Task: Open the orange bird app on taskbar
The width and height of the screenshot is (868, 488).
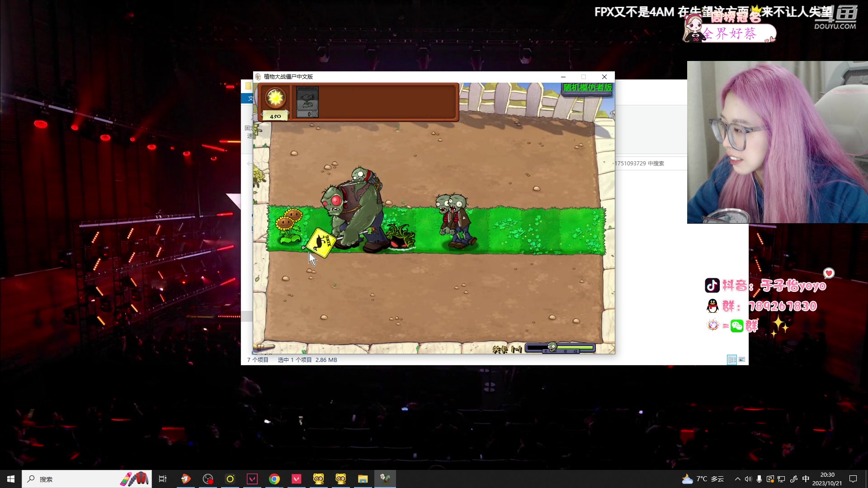Action: pyautogui.click(x=186, y=479)
